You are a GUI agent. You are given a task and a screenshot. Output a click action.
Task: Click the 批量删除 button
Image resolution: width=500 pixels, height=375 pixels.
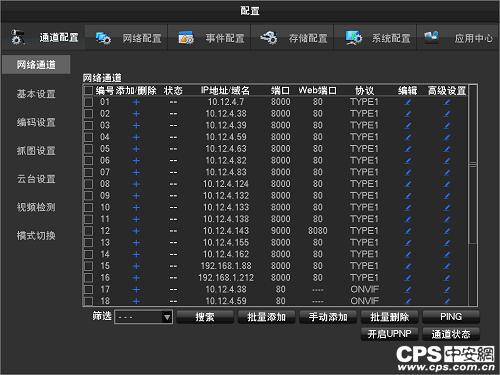pos(389,317)
